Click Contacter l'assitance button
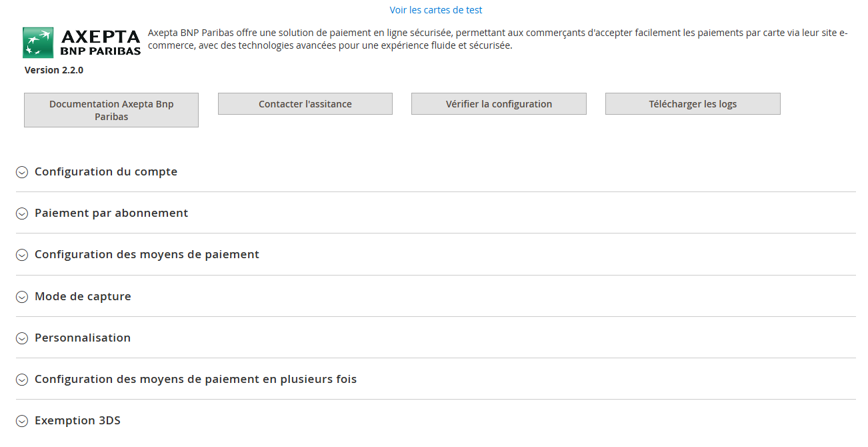The image size is (868, 447). tap(305, 104)
